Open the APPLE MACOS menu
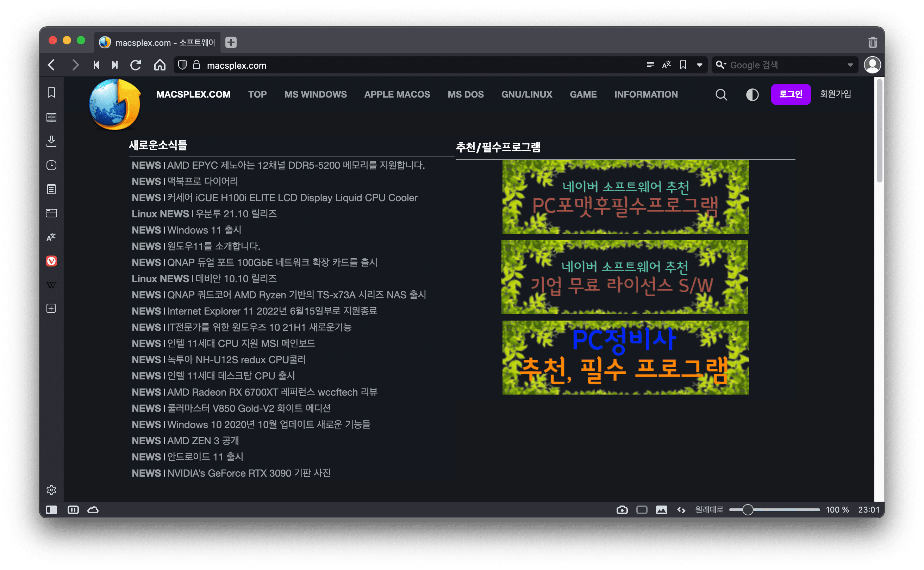This screenshot has height=570, width=924. coord(397,94)
